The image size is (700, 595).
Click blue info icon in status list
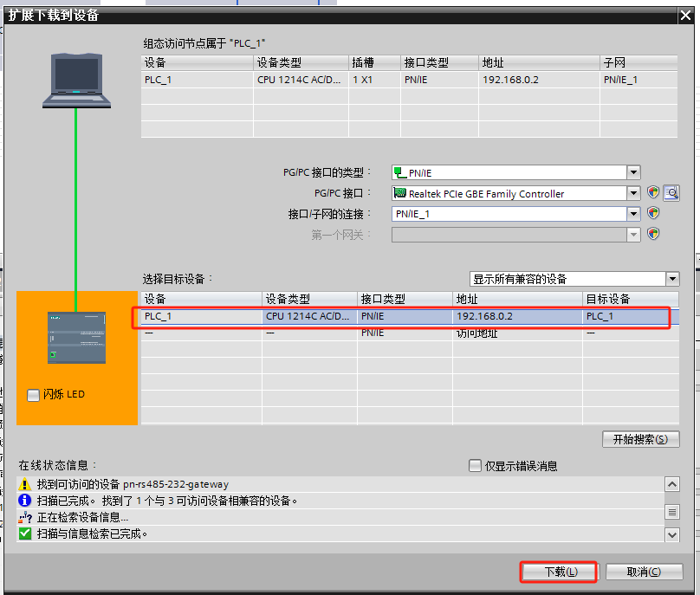pyautogui.click(x=25, y=501)
